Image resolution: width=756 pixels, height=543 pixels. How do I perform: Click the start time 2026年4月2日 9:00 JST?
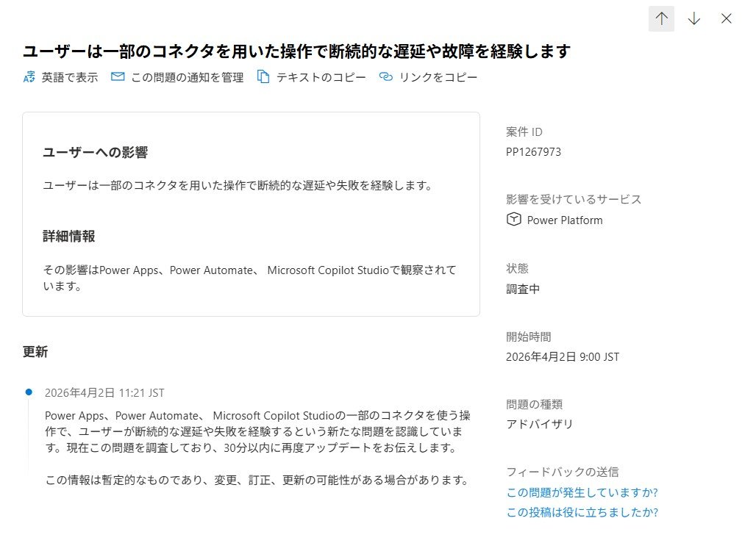coord(562,357)
